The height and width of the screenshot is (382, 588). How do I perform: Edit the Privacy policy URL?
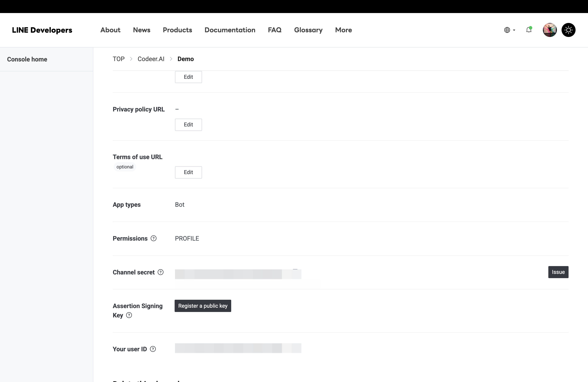(188, 124)
